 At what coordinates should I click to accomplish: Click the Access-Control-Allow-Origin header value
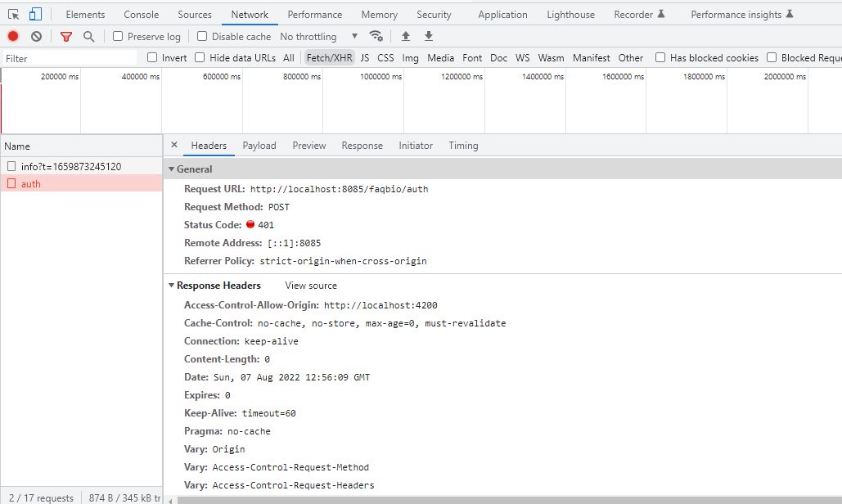[380, 305]
